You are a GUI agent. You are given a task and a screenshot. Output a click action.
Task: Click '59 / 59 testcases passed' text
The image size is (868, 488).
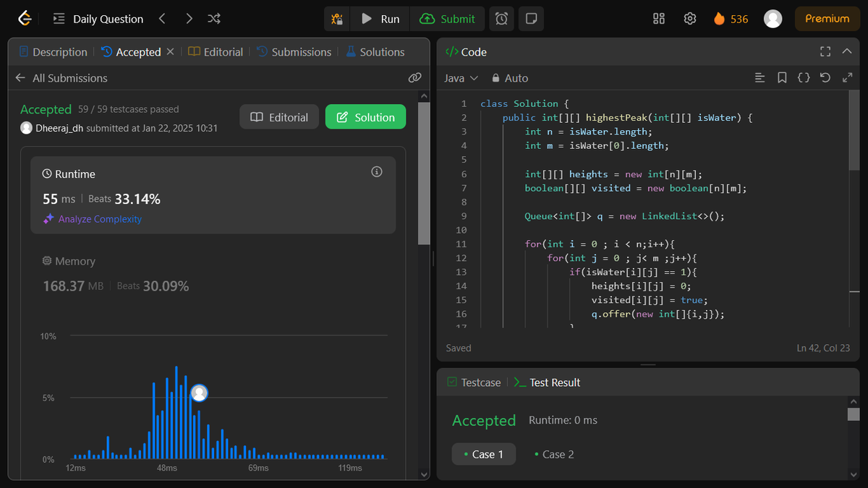[129, 109]
